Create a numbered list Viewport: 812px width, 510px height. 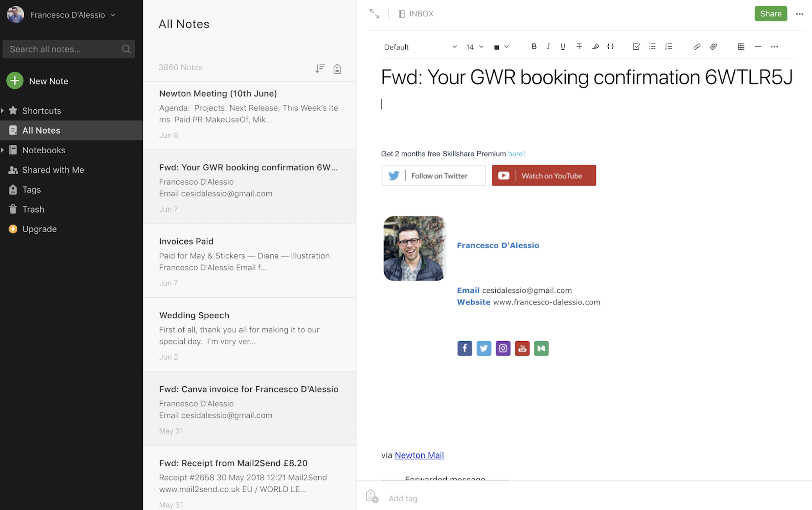pyautogui.click(x=669, y=47)
